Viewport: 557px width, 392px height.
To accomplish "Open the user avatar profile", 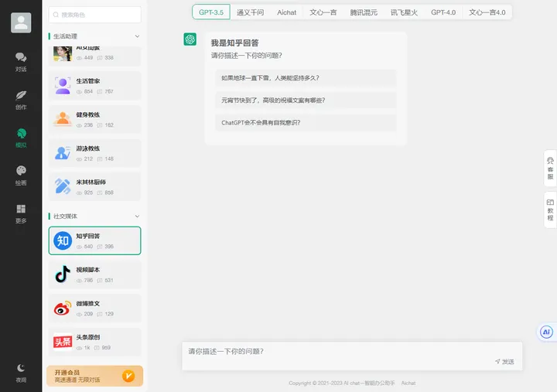I will (21, 22).
